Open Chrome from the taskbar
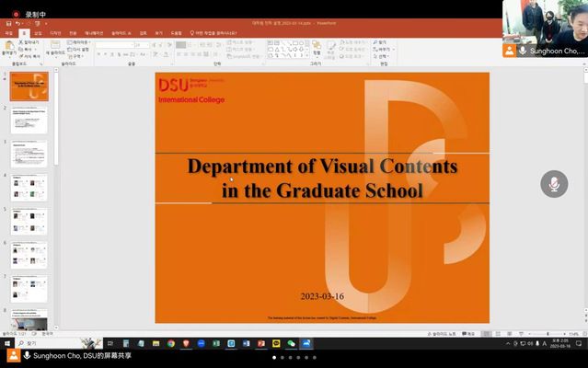 [171, 343]
